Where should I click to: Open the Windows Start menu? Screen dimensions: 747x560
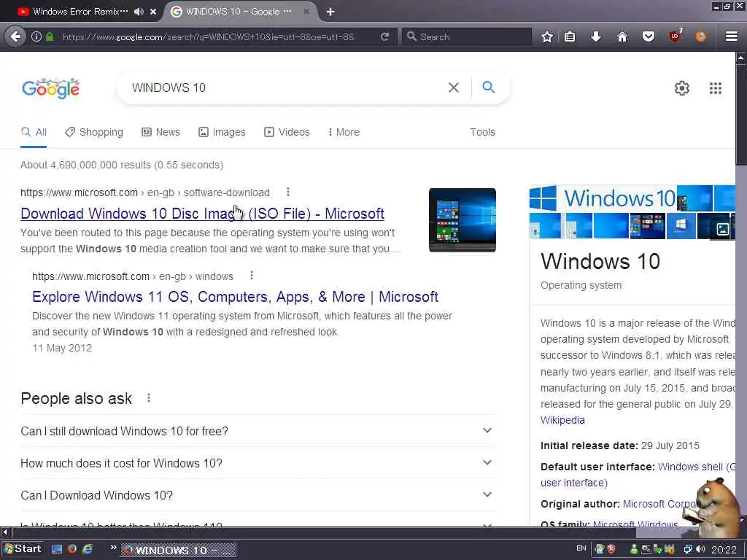pyautogui.click(x=22, y=549)
